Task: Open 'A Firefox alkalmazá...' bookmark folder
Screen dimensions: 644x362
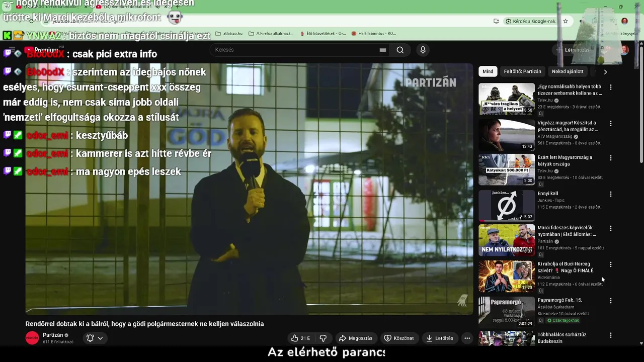Action: (271, 34)
